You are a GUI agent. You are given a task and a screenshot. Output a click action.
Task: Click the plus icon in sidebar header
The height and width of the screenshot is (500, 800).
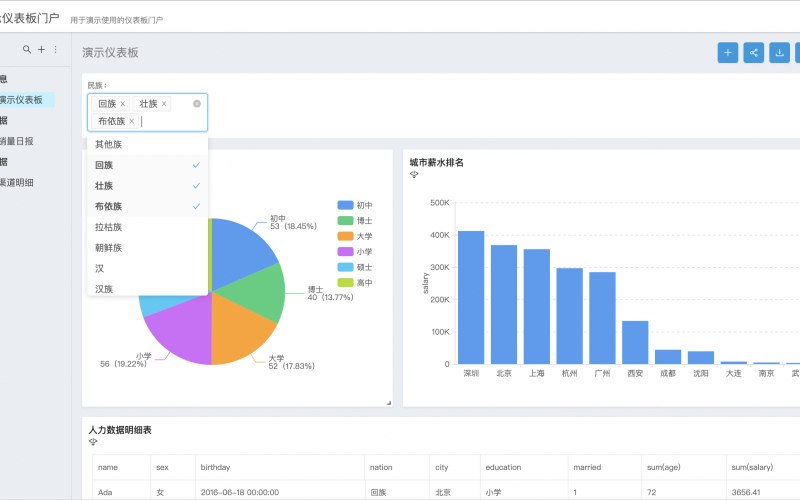[x=41, y=49]
